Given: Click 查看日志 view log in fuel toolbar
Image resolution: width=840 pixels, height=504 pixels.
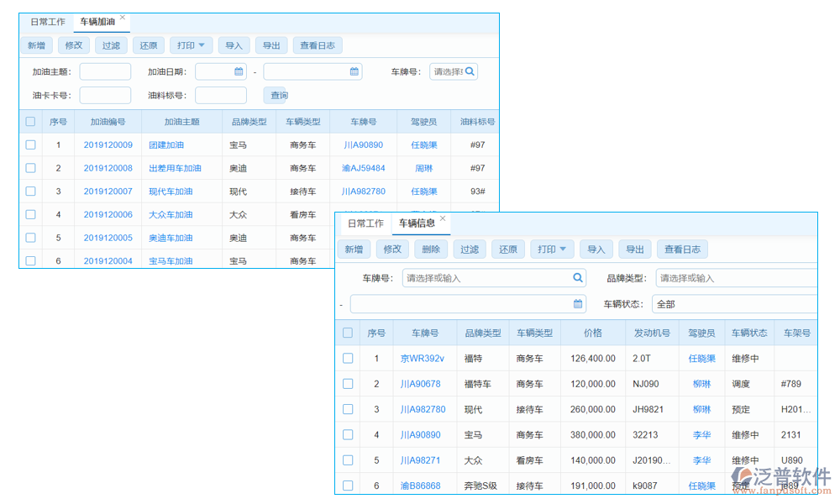Looking at the screenshot, I should (x=317, y=45).
